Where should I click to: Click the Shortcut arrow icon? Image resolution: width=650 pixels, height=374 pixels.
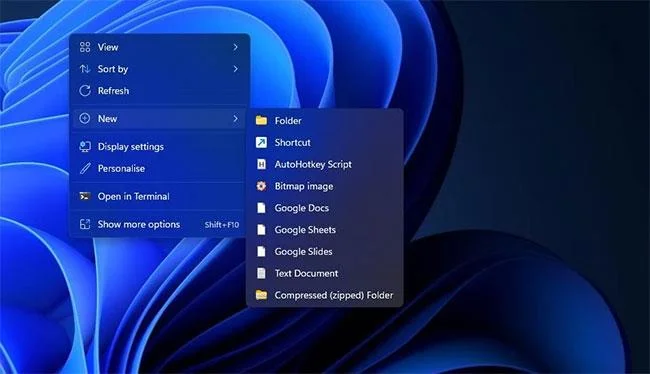pos(261,142)
